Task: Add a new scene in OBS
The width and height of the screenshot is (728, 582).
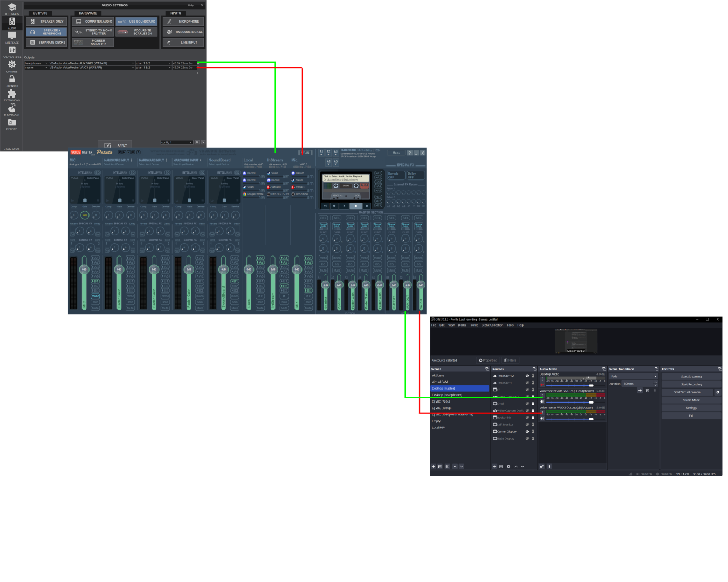Action: coord(434,466)
